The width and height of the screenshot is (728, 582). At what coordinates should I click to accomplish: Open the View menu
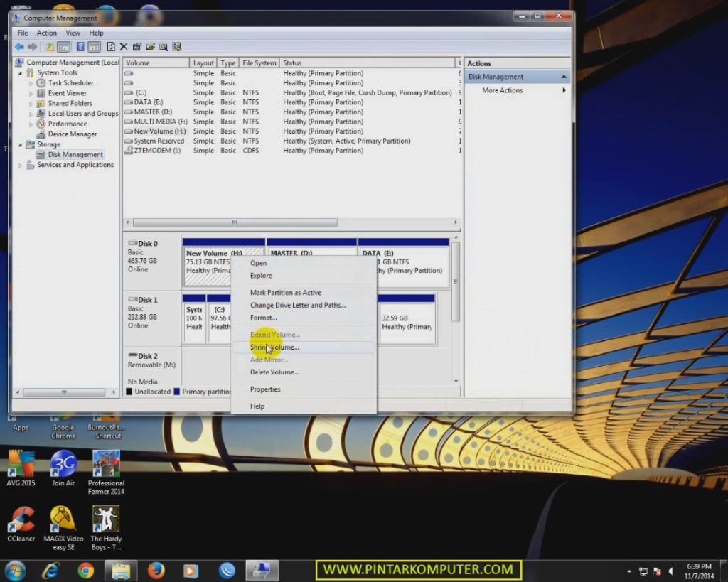pyautogui.click(x=73, y=33)
